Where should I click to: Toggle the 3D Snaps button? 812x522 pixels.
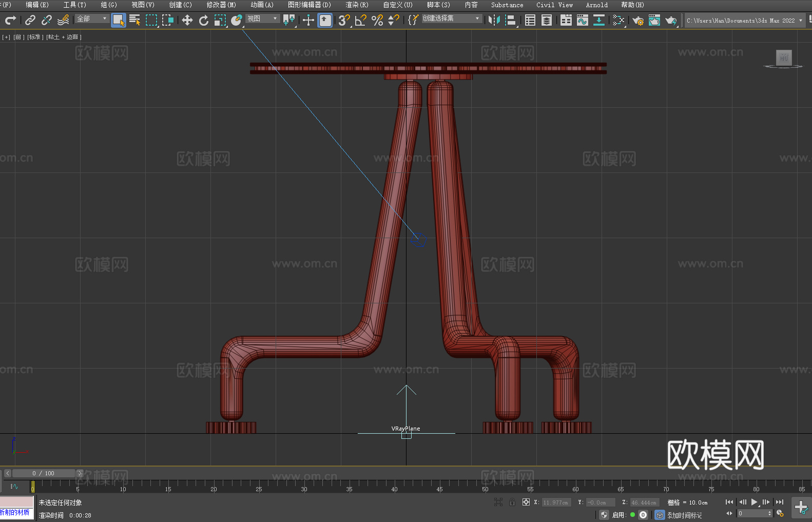(x=344, y=20)
